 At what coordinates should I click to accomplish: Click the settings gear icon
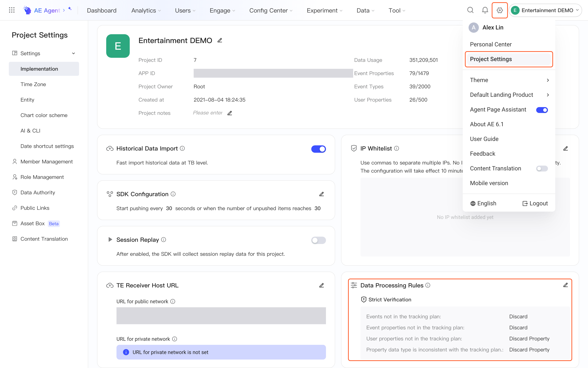500,10
